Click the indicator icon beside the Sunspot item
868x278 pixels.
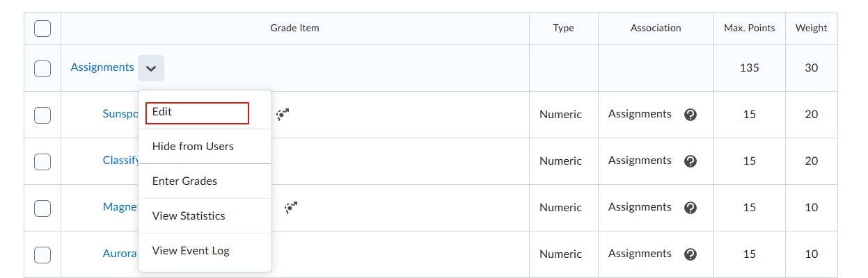[x=282, y=115]
